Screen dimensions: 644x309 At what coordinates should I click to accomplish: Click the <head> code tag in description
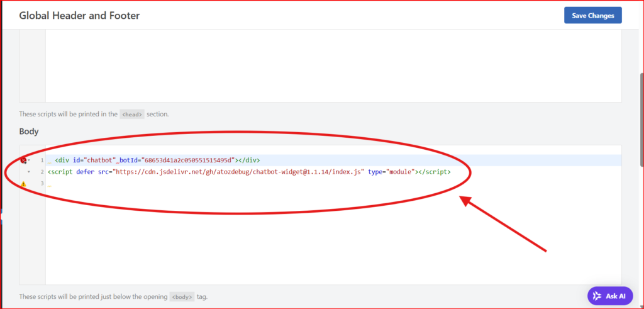coord(132,115)
